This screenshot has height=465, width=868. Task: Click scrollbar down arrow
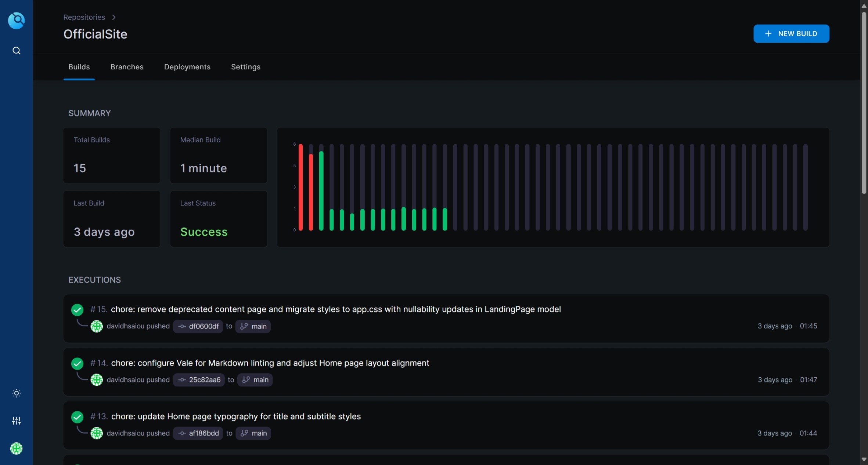tap(864, 460)
